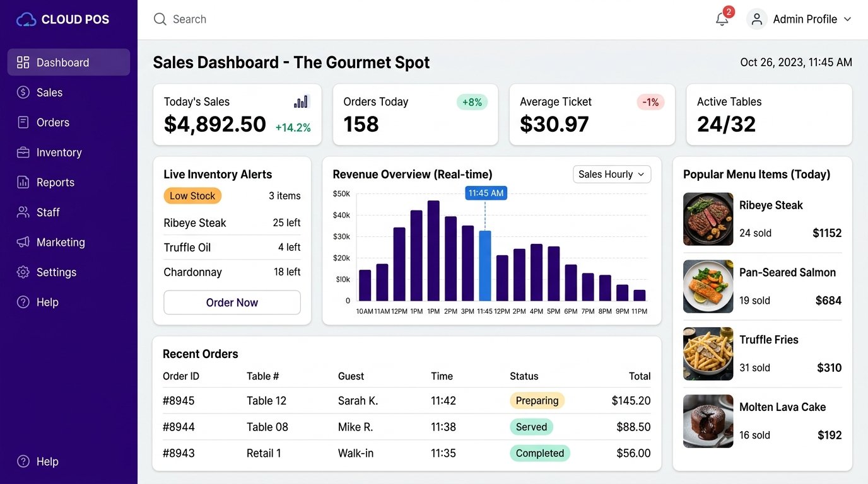Click the Low Stock badge
The width and height of the screenshot is (868, 484).
click(x=192, y=196)
